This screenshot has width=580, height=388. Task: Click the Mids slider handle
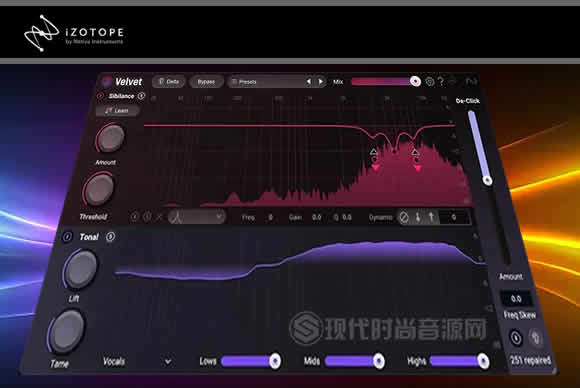[x=378, y=361]
